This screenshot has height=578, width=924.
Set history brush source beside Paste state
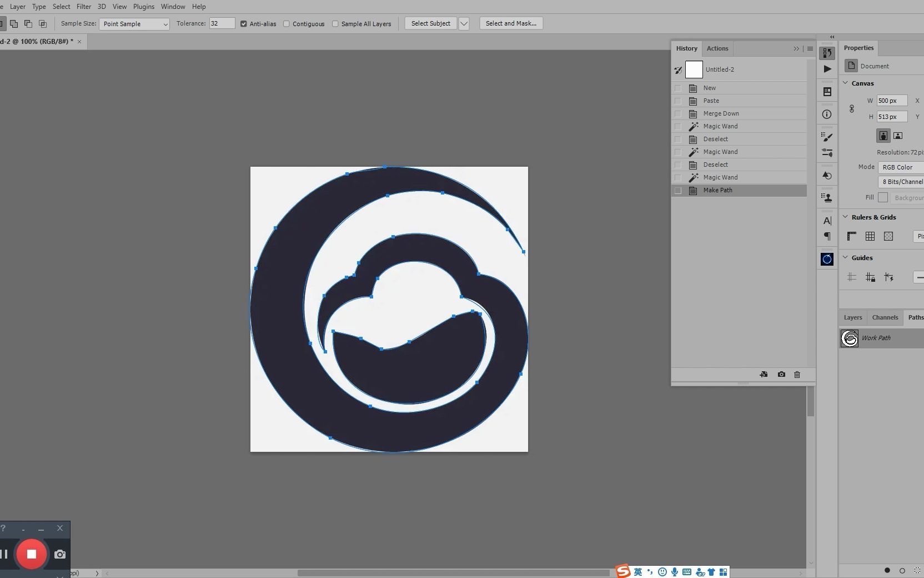point(678,101)
